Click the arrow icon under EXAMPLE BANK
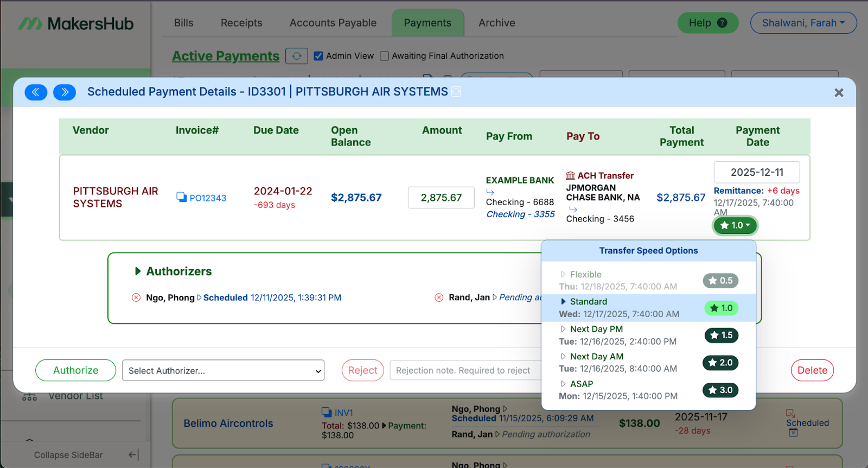This screenshot has height=468, width=868. (490, 192)
